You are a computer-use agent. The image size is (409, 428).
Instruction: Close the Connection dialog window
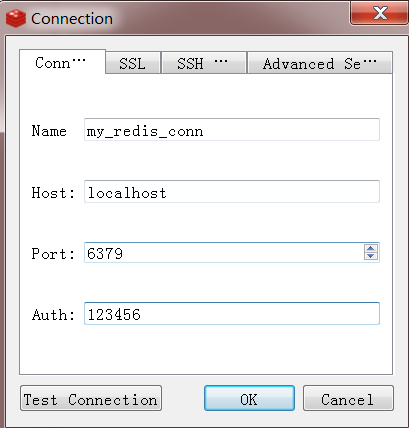(x=379, y=13)
